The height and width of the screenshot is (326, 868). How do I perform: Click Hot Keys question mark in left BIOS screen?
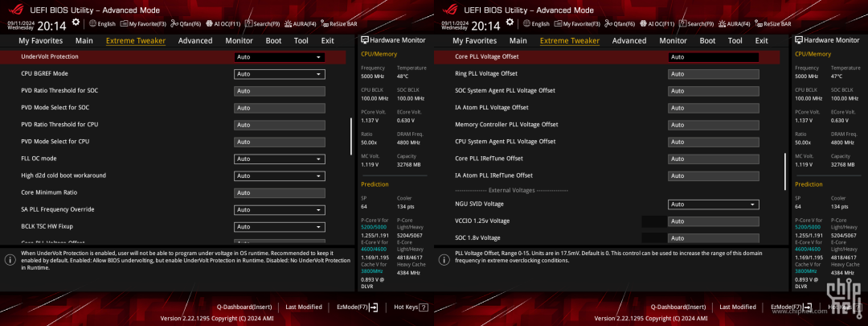pos(424,307)
